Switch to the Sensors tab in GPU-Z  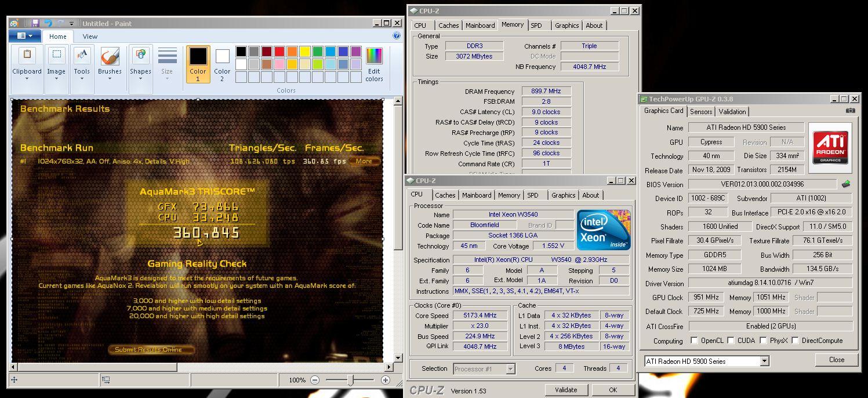(701, 112)
